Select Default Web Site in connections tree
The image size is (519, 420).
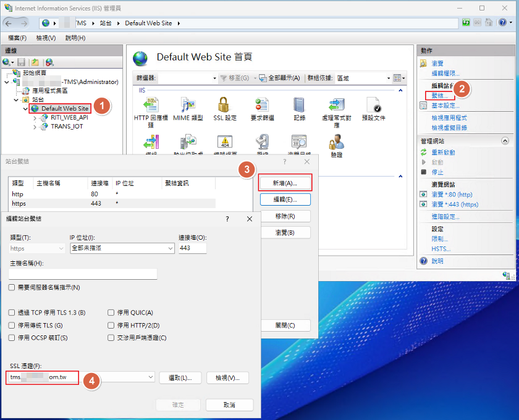pyautogui.click(x=65, y=108)
